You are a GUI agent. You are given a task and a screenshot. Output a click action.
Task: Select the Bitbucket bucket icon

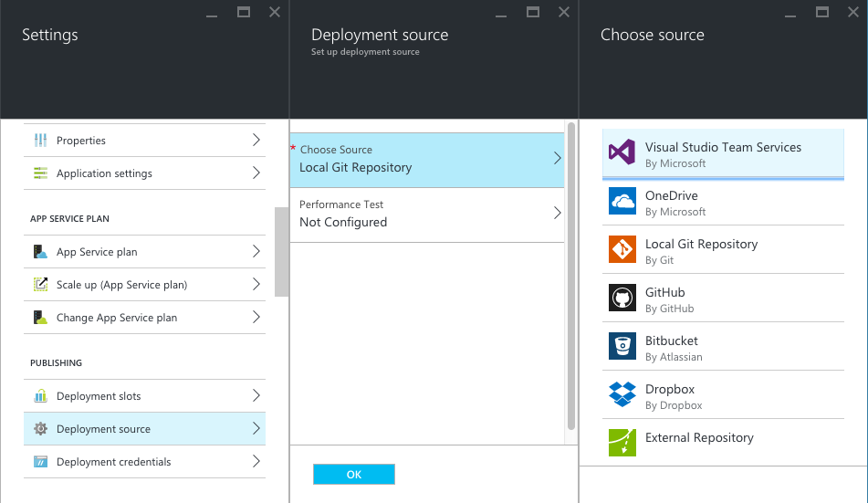coord(622,346)
